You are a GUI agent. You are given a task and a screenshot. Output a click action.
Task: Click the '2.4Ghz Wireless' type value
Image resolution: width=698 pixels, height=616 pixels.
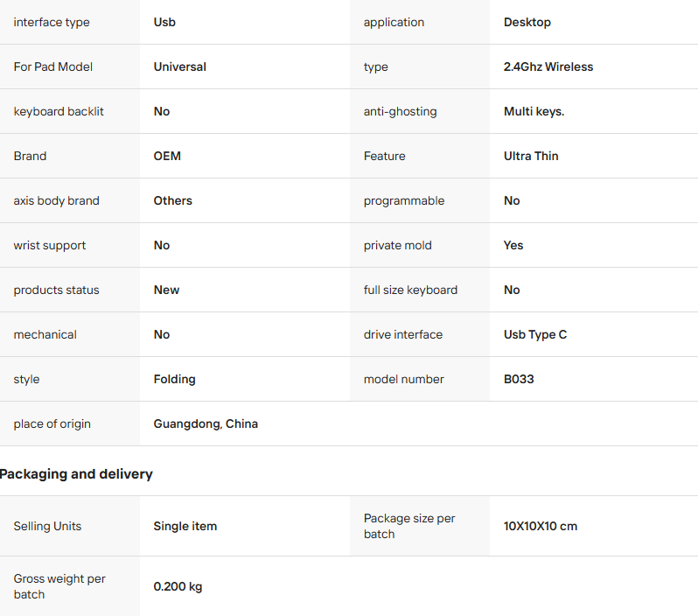[x=548, y=66]
